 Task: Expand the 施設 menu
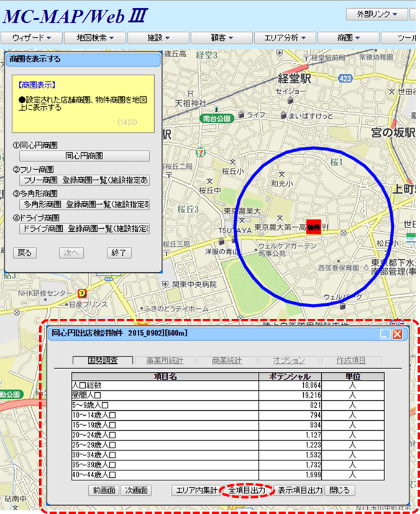(158, 38)
